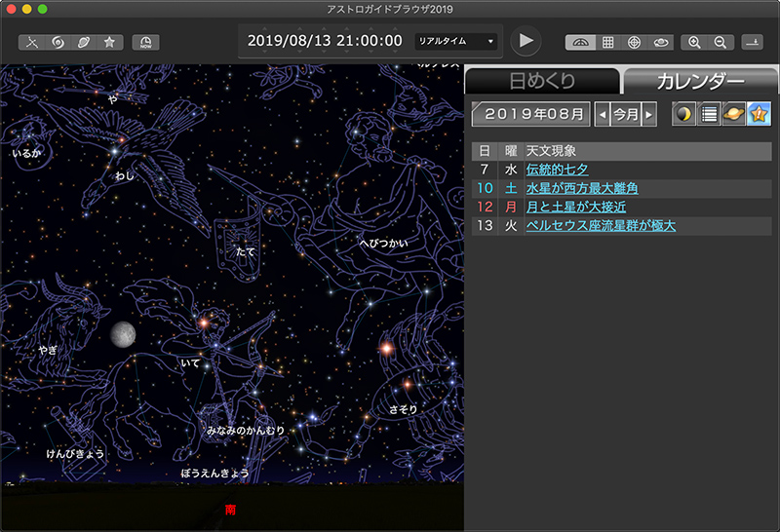This screenshot has height=532, width=780.
Task: Set time to NOW clock icon
Action: (145, 42)
